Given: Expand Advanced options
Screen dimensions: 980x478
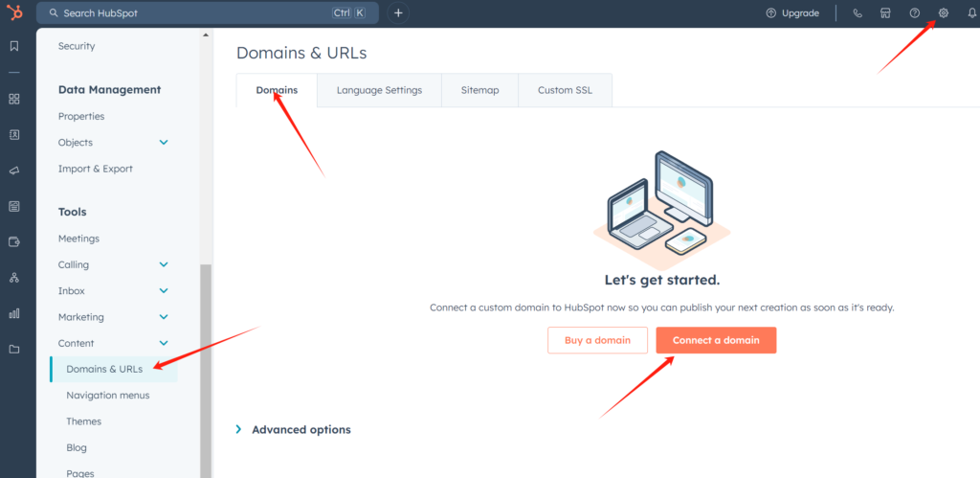Looking at the screenshot, I should (x=294, y=430).
